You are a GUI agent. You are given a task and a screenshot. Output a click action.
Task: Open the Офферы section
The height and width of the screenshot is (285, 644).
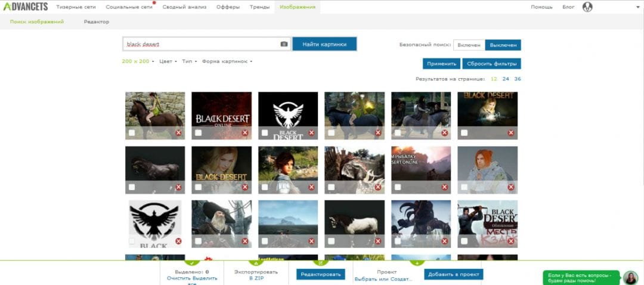(228, 7)
